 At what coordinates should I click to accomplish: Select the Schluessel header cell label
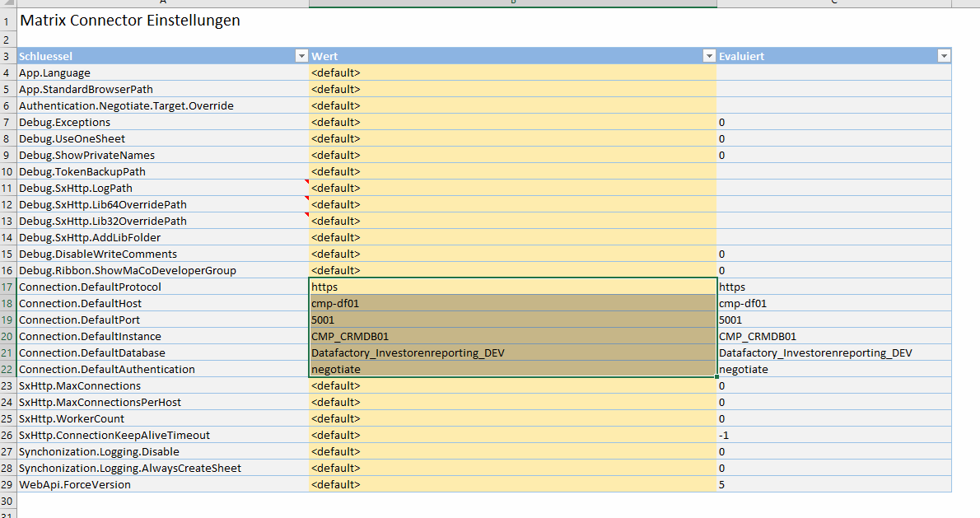[46, 56]
